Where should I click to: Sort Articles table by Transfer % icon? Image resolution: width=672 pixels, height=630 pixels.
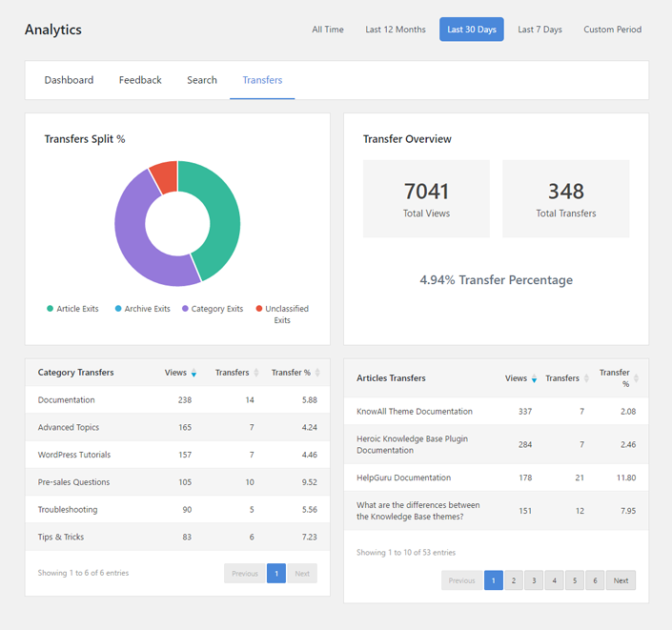click(636, 378)
